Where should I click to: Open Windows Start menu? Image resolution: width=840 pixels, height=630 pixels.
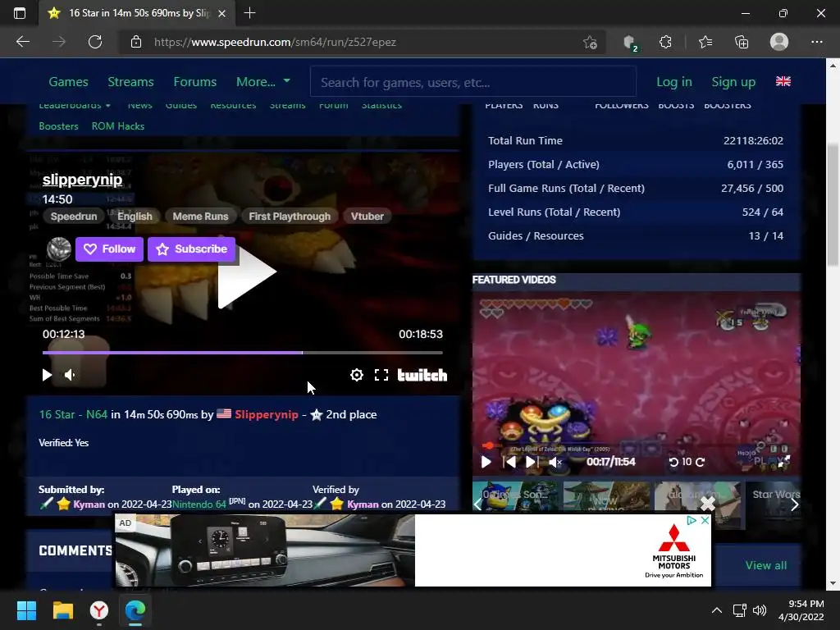(26, 610)
